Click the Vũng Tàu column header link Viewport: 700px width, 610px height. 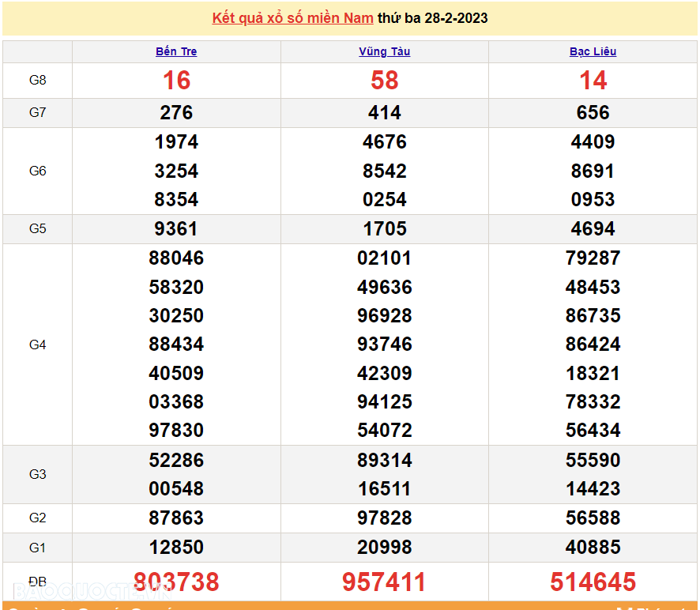coord(384,51)
